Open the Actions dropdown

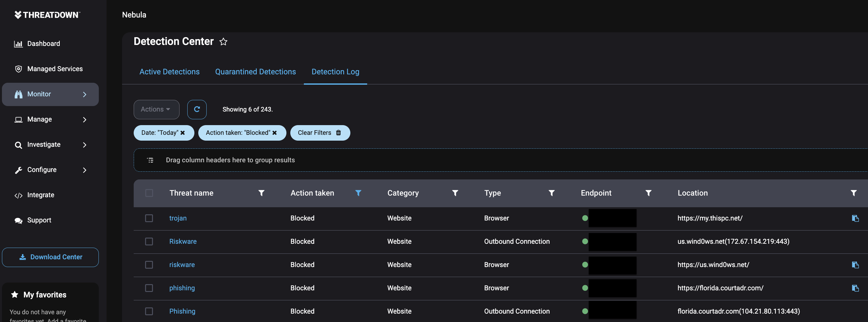156,109
